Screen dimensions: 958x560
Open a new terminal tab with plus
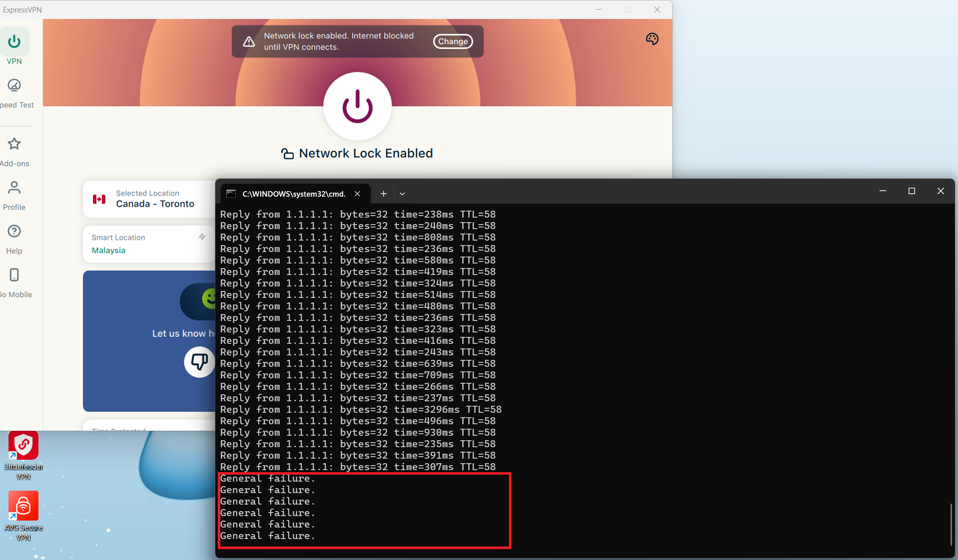pos(383,194)
